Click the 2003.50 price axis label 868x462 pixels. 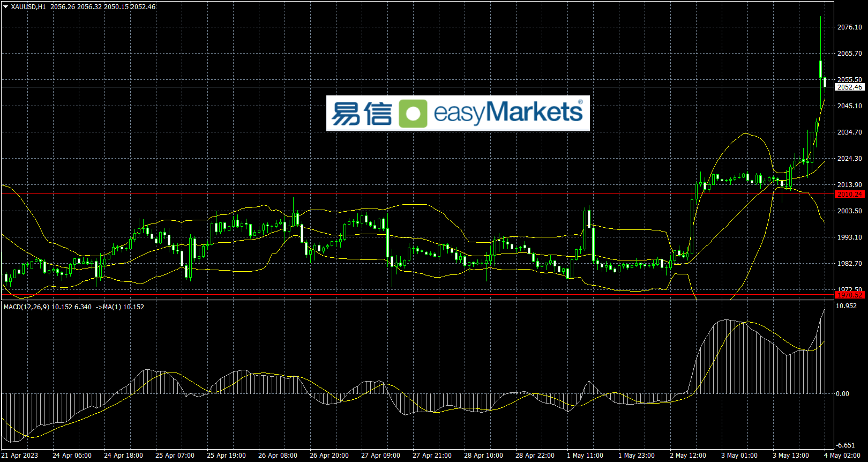pos(850,211)
